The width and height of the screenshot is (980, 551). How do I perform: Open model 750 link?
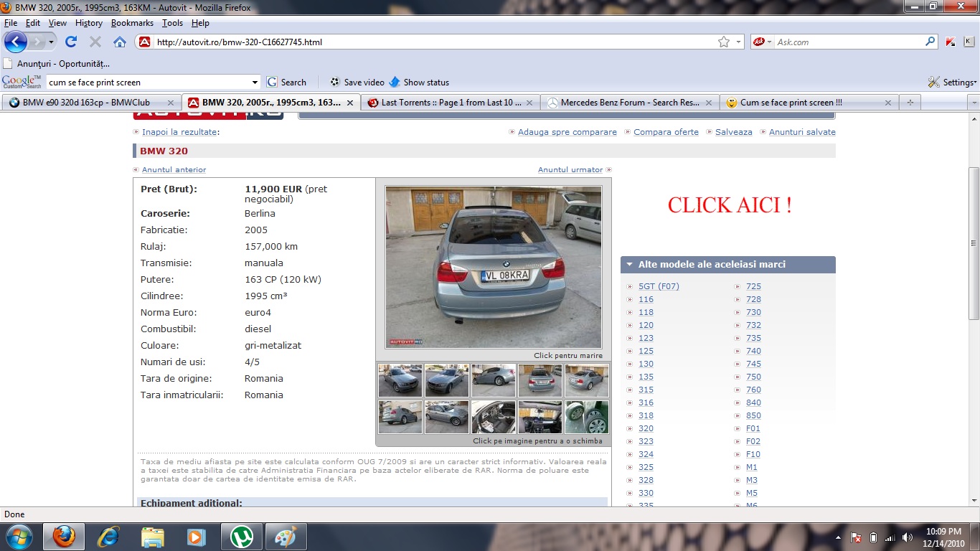point(753,377)
